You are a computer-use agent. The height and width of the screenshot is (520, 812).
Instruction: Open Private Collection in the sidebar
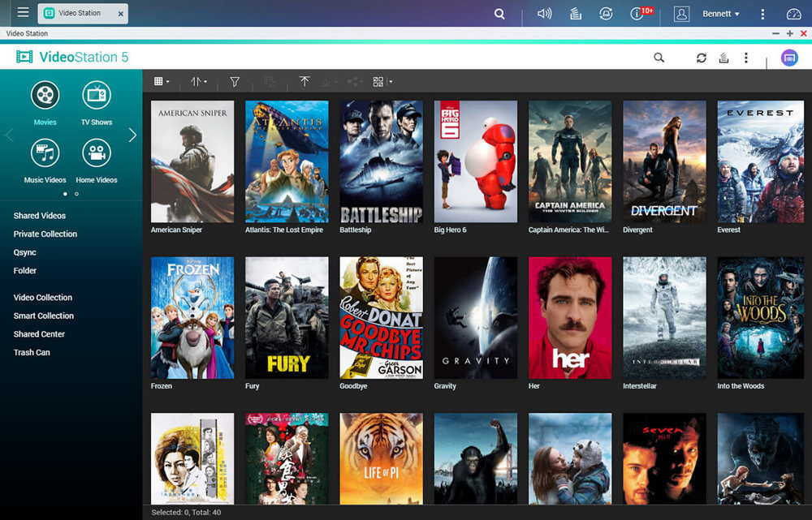click(45, 234)
